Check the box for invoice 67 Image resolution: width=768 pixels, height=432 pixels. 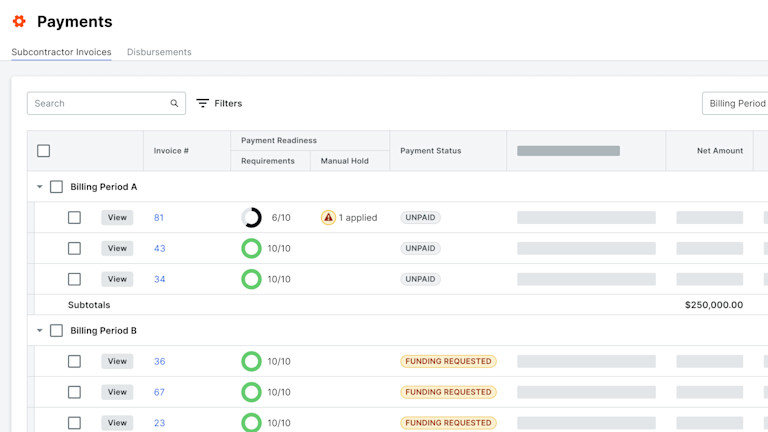(74, 392)
